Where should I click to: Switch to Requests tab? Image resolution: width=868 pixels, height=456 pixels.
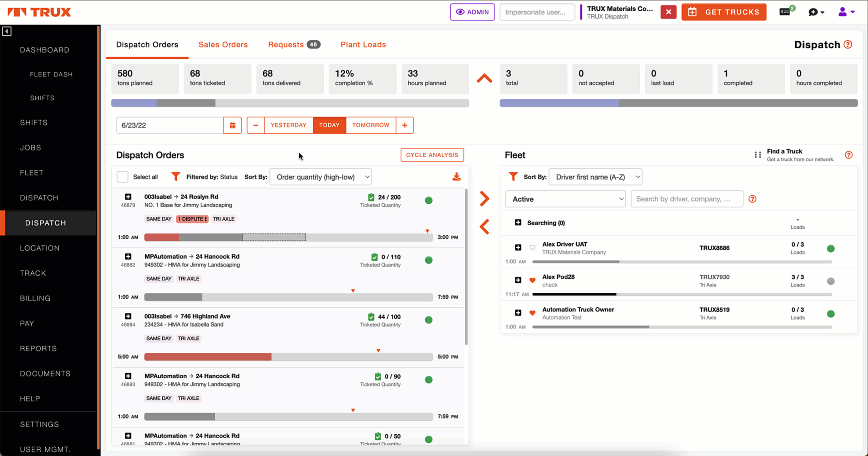tap(294, 45)
